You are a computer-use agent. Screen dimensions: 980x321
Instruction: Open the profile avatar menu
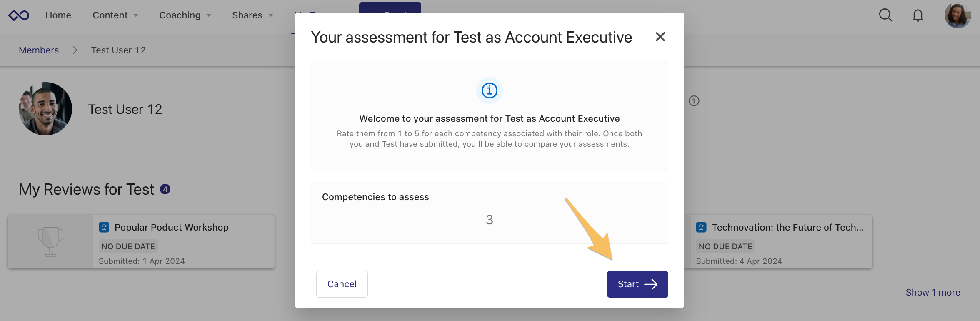[x=958, y=15]
